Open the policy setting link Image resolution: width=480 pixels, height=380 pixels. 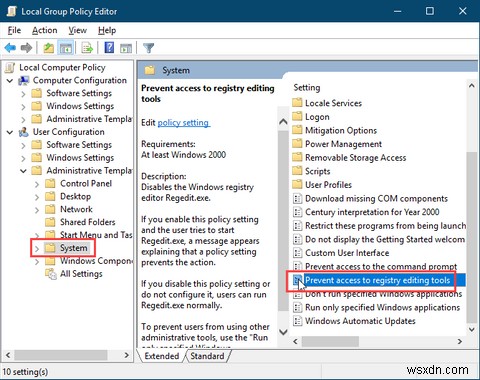[183, 123]
